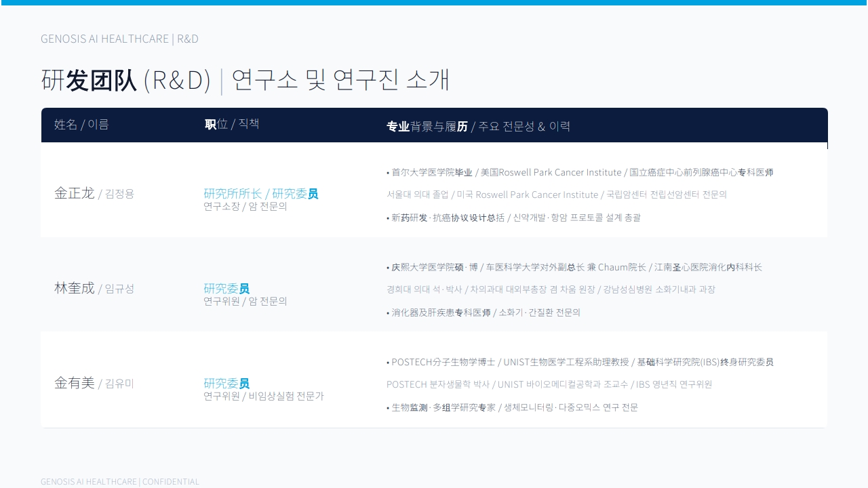Click 林奎成's blue 研究委员 title
The width and height of the screenshot is (868, 488).
(x=226, y=289)
